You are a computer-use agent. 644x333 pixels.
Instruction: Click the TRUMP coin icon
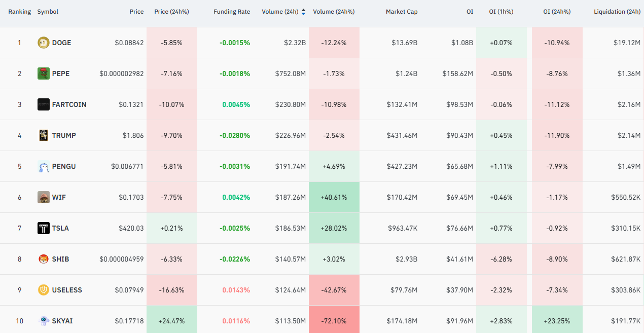pyautogui.click(x=44, y=135)
